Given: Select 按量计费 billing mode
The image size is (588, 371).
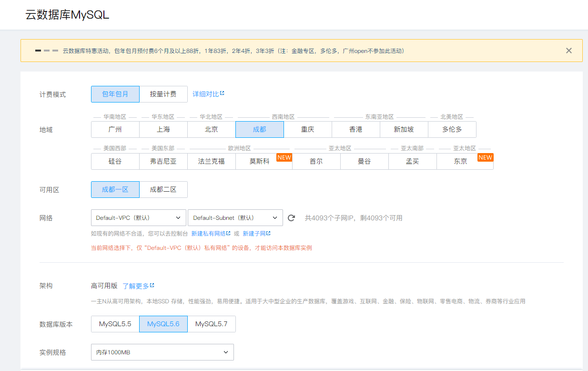Looking at the screenshot, I should point(163,94).
